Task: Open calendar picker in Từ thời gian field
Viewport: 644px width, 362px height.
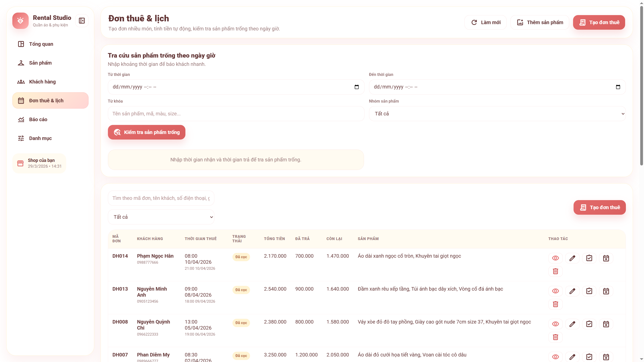Action: coord(356,87)
